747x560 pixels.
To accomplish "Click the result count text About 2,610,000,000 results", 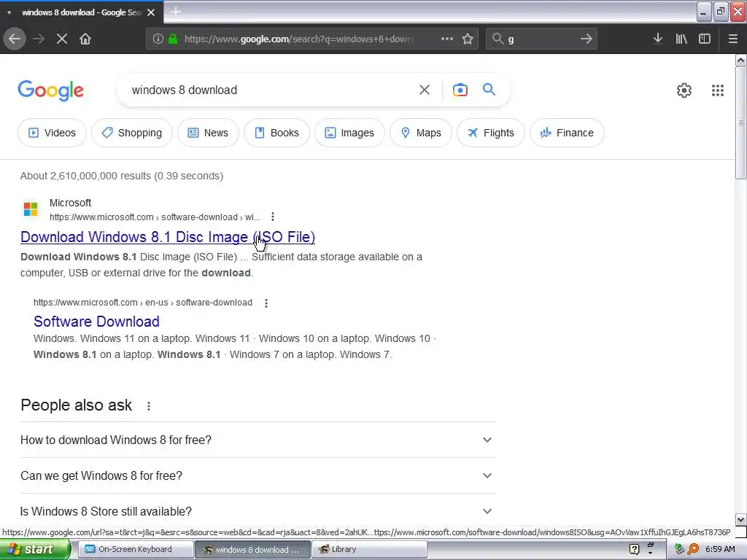I will pyautogui.click(x=122, y=176).
